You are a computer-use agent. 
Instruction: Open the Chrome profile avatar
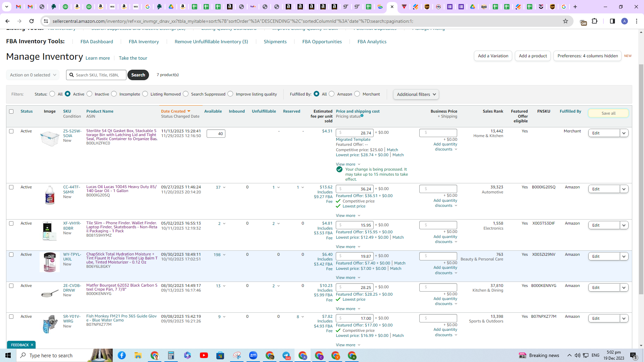coord(625,21)
